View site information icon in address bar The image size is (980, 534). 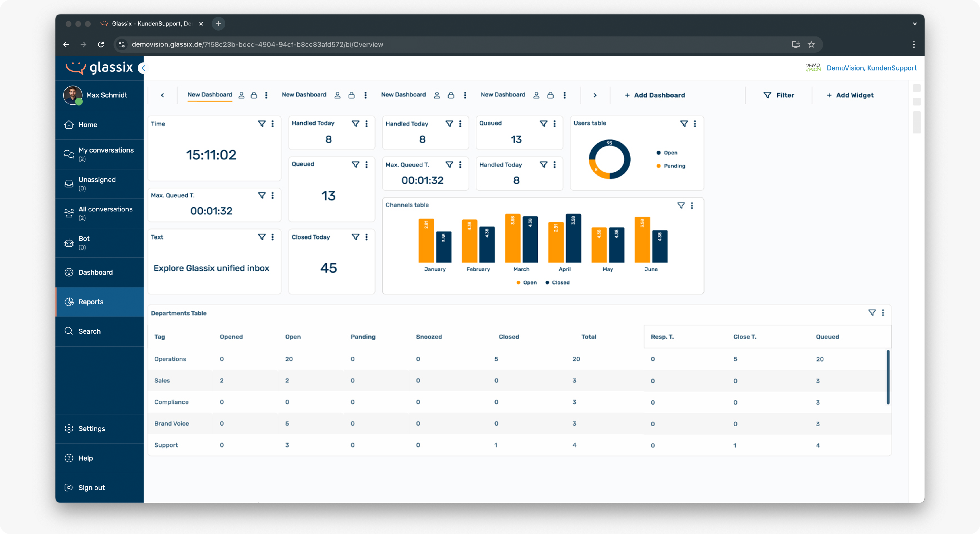point(121,44)
